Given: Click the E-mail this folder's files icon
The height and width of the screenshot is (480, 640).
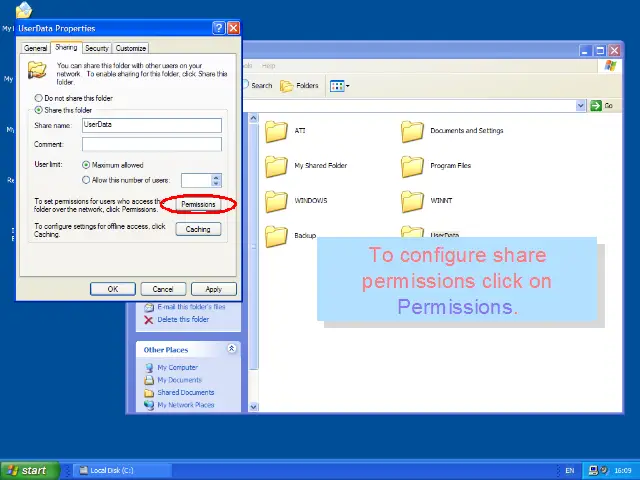Looking at the screenshot, I should [149, 307].
